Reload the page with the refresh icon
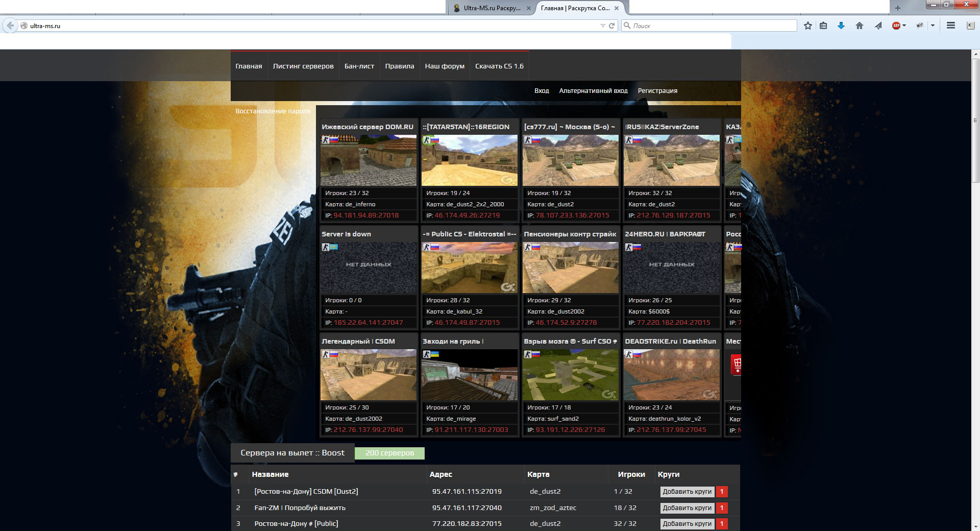The width and height of the screenshot is (980, 531). pyautogui.click(x=611, y=26)
